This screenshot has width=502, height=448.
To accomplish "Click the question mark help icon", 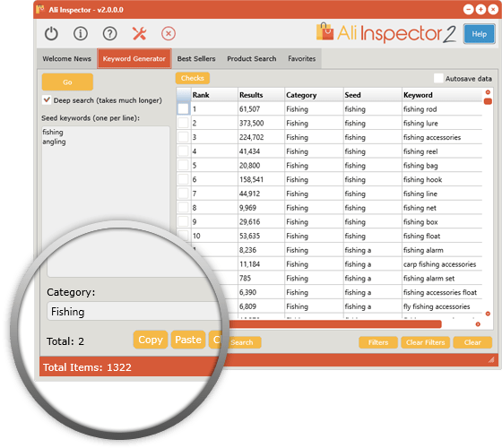I will [109, 34].
